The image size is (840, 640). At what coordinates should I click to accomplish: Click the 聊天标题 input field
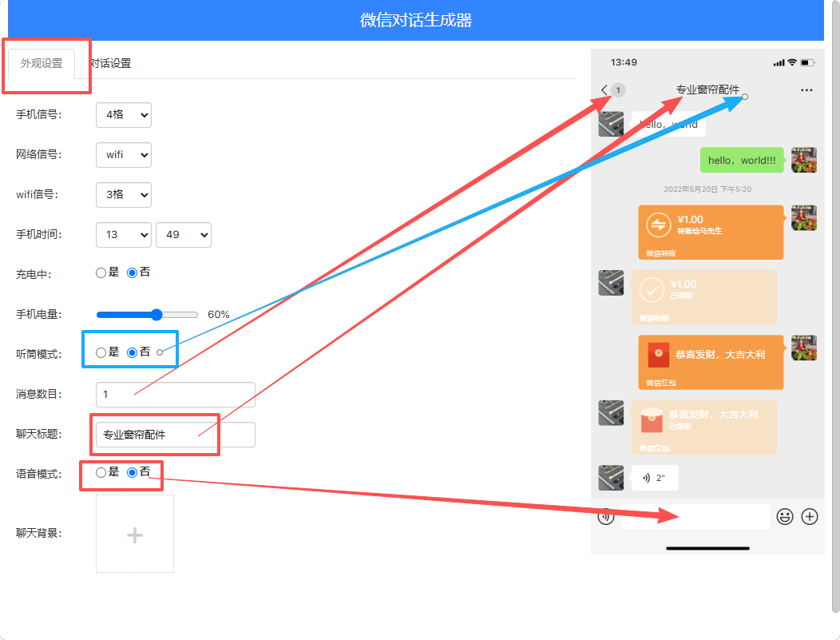[x=176, y=435]
